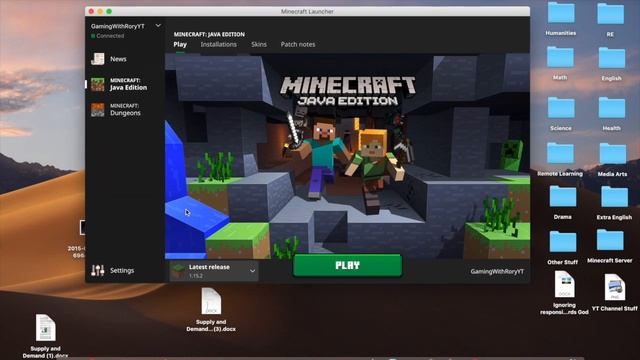Click the Settings label in sidebar
This screenshot has width=640, height=360.
[x=122, y=270]
